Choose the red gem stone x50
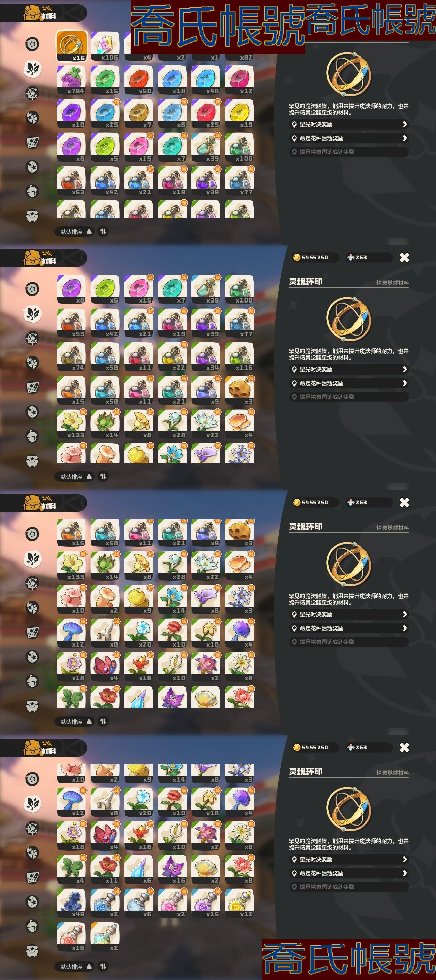Viewport: 436px width, 980px height. [138, 80]
